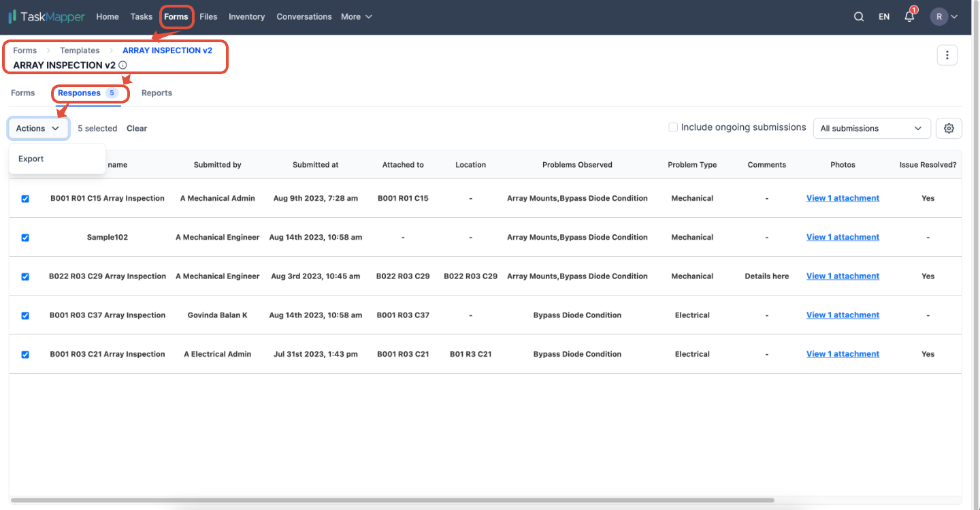Click B01 R3 C21 location cell
Viewport: 980px width, 510px height.
(471, 354)
